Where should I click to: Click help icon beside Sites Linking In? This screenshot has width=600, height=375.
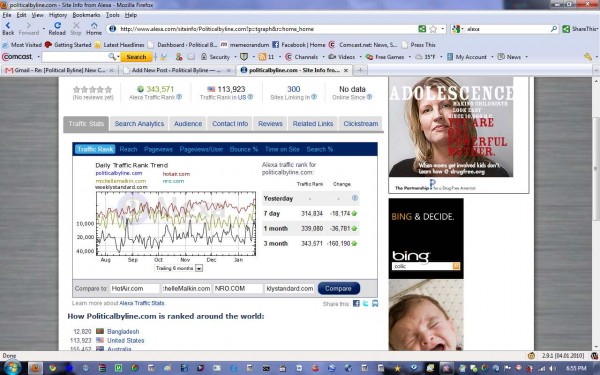point(314,97)
